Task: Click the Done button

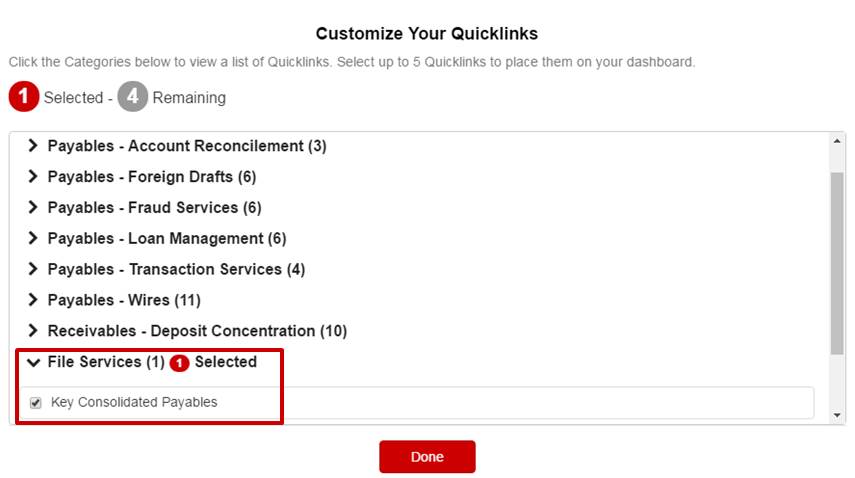Action: tap(427, 457)
